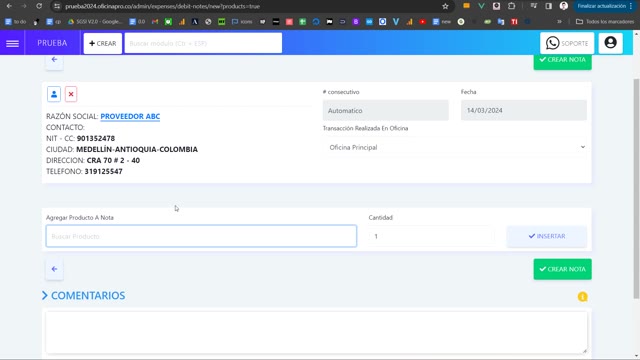This screenshot has height=360, width=640.
Task: Expand the COMENTARIOS section
Action: (x=84, y=296)
